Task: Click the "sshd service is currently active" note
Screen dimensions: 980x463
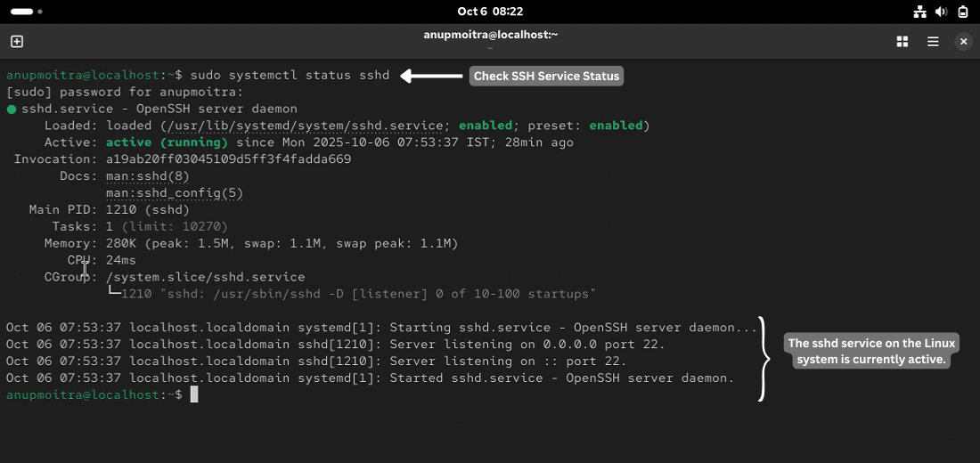Action: (x=870, y=352)
